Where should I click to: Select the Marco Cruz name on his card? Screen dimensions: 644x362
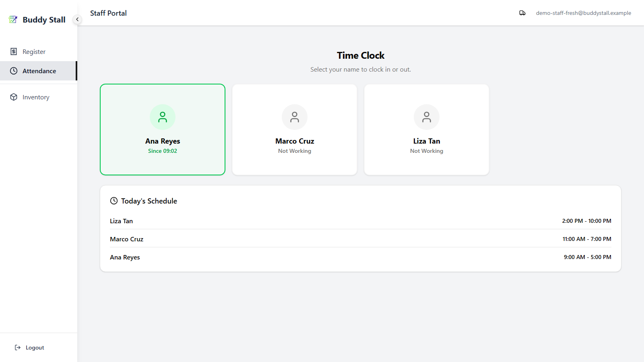tap(295, 141)
